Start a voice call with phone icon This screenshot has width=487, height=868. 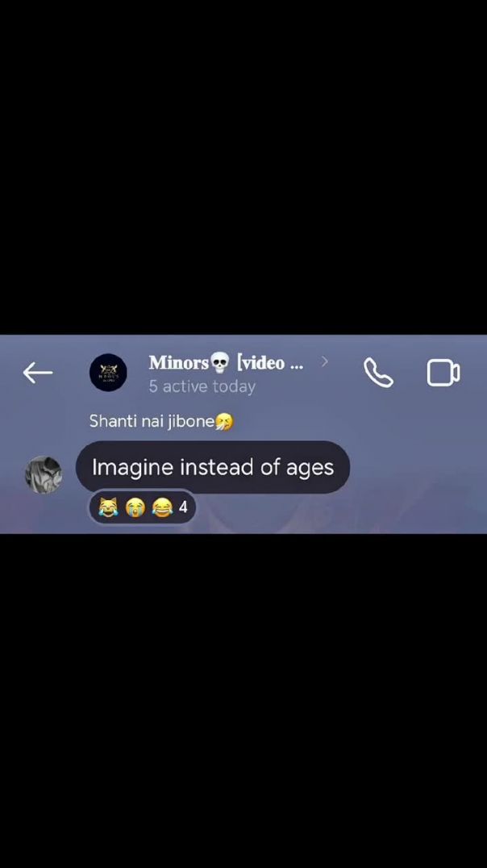[x=378, y=373]
